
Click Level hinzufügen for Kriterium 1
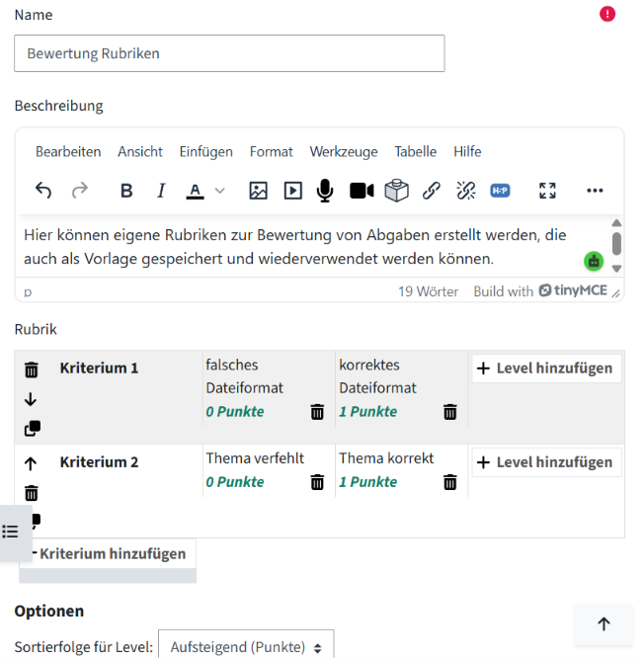546,369
